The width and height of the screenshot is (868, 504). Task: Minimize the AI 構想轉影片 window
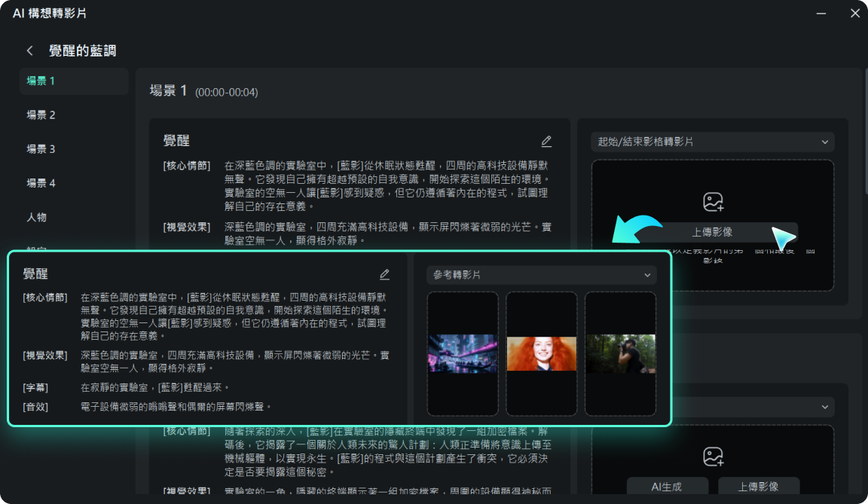click(x=821, y=14)
